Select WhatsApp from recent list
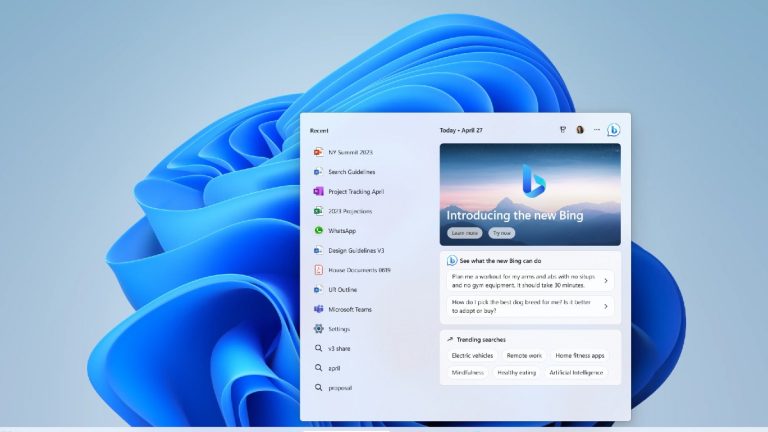The height and width of the screenshot is (432, 768). tap(342, 231)
